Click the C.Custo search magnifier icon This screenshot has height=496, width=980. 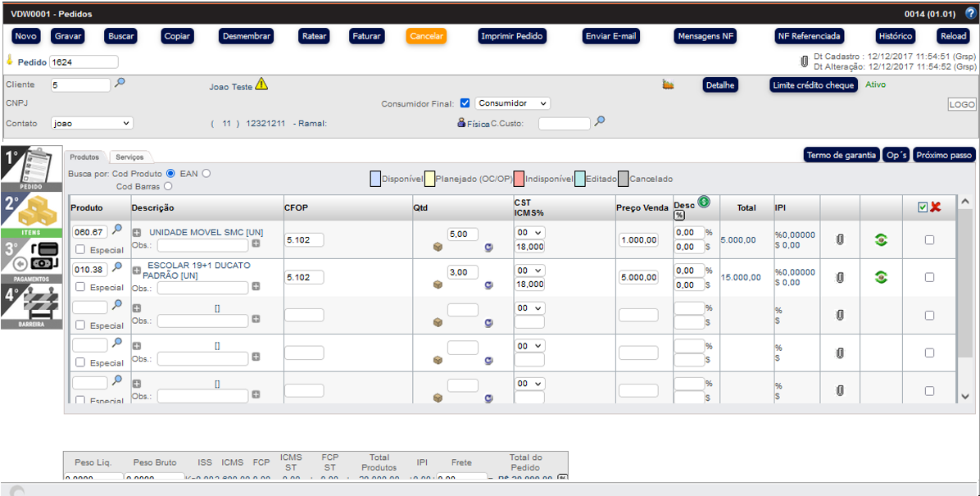(x=600, y=121)
